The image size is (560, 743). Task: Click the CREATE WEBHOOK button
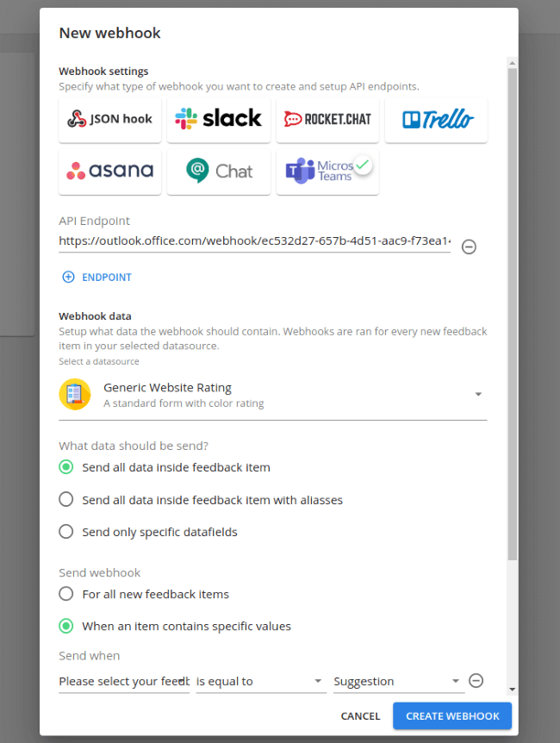(451, 715)
